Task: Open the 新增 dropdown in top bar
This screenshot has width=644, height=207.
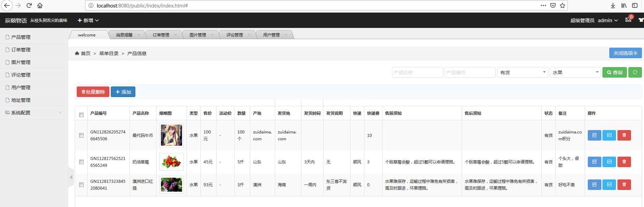Action: tap(88, 20)
